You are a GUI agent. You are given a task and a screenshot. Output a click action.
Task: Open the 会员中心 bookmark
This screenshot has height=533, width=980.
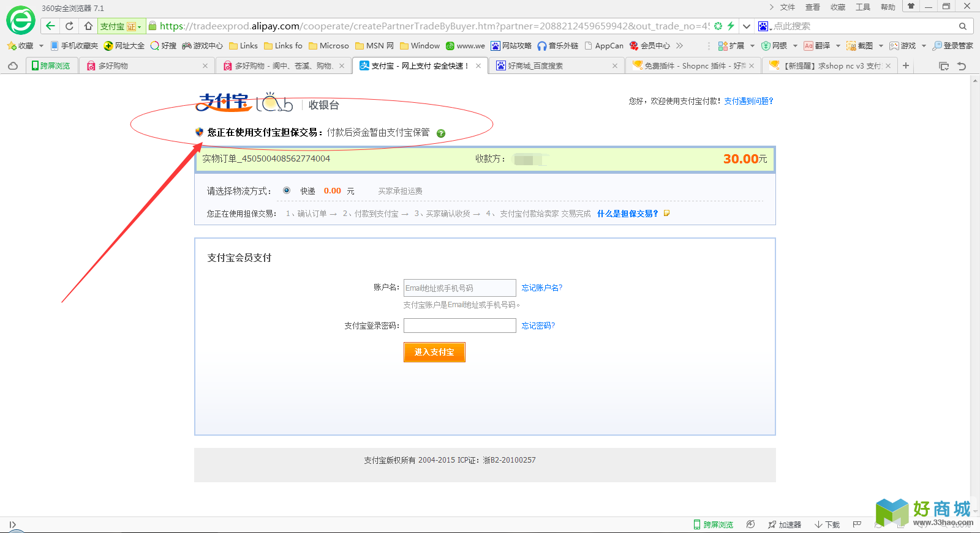click(650, 46)
